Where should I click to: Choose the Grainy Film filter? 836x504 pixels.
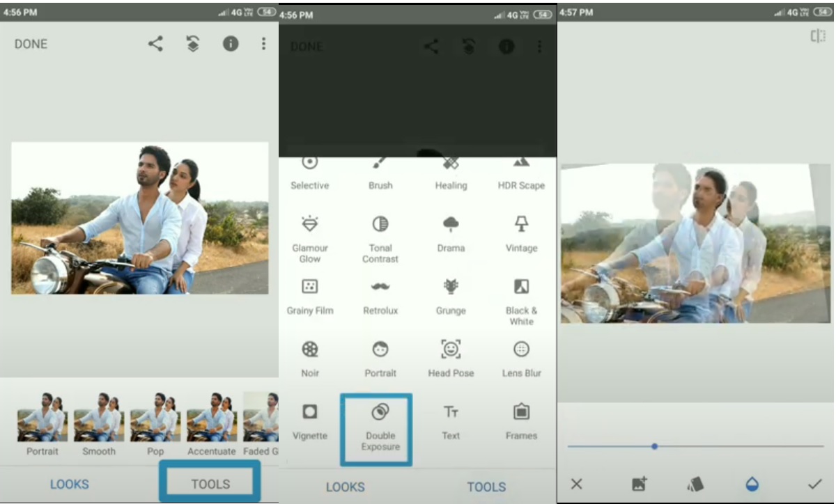310,296
